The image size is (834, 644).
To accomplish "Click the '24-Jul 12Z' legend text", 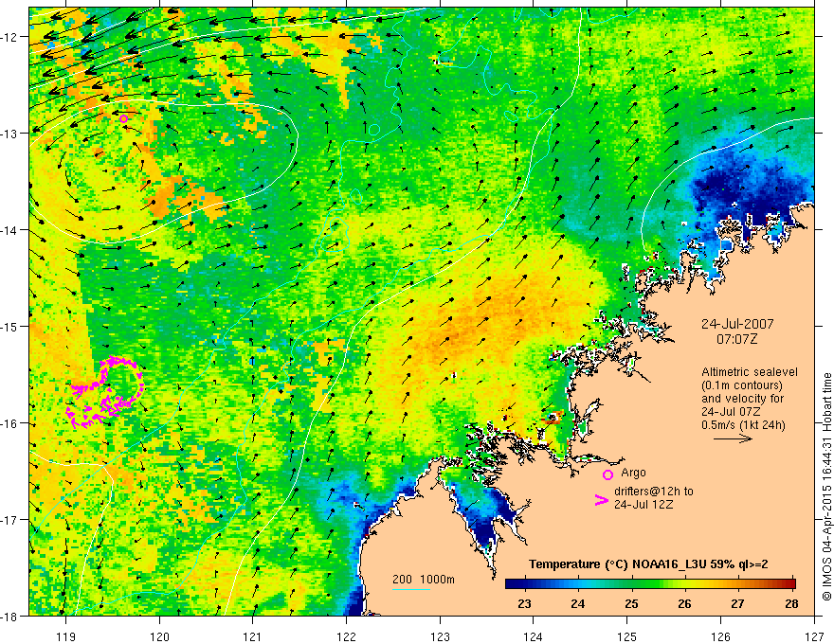I will click(x=644, y=504).
